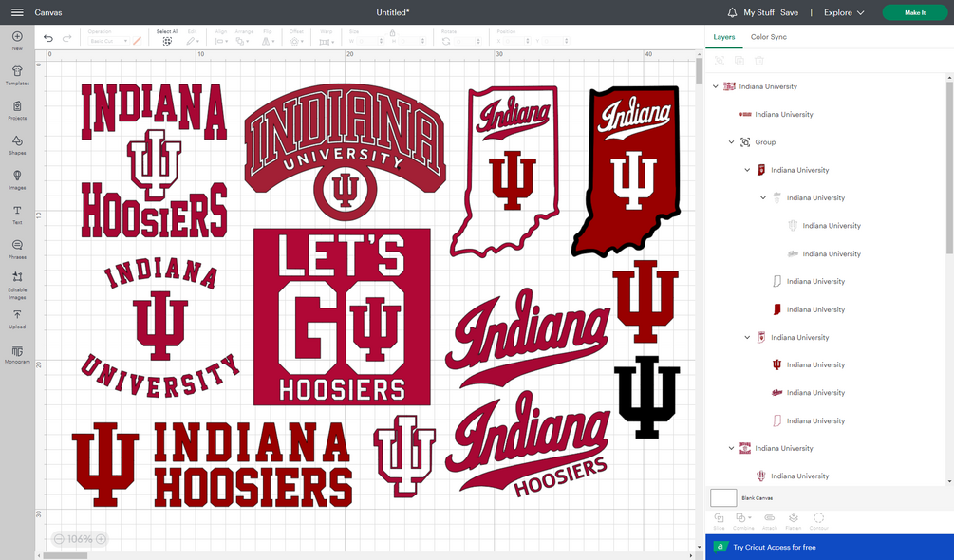Switch to the Layers tab
The image size is (954, 560).
[x=724, y=37]
